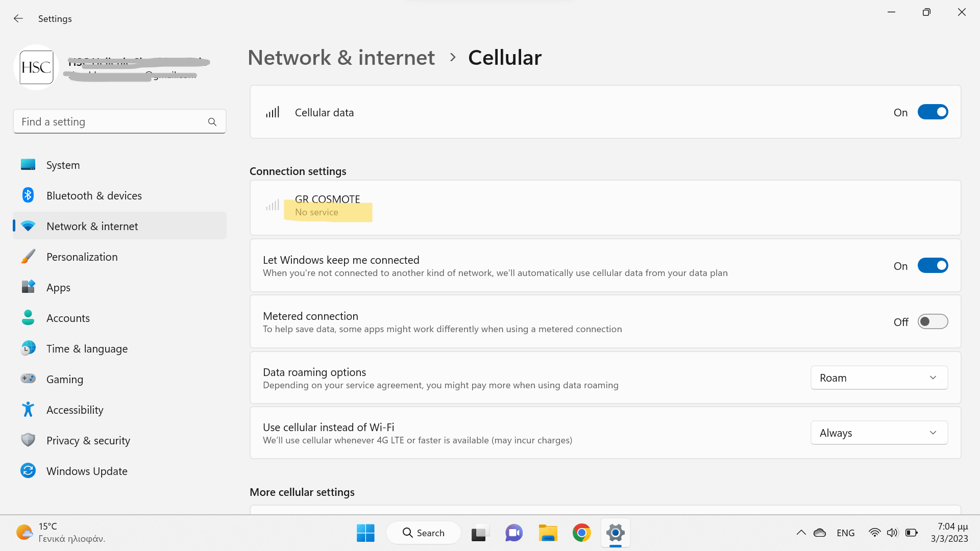Open the Data roaming options dropdown
The height and width of the screenshot is (551, 980).
879,378
